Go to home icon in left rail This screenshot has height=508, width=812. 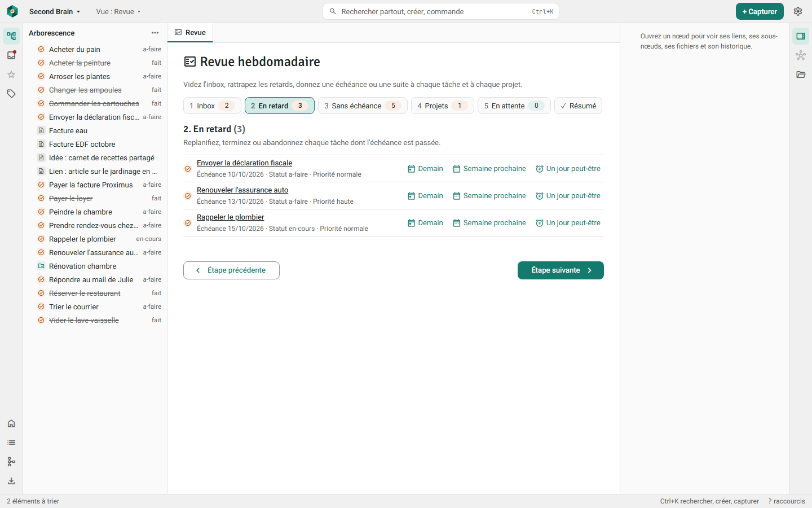pyautogui.click(x=11, y=423)
